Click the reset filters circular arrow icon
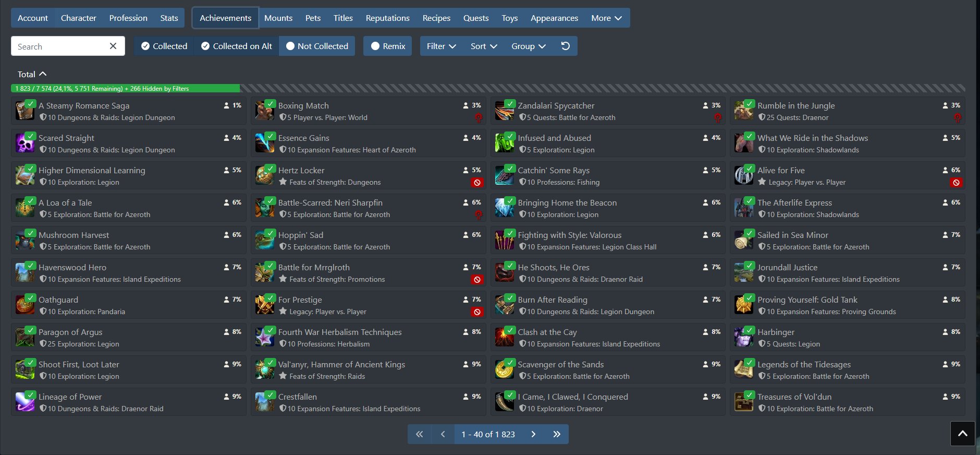 coord(565,46)
